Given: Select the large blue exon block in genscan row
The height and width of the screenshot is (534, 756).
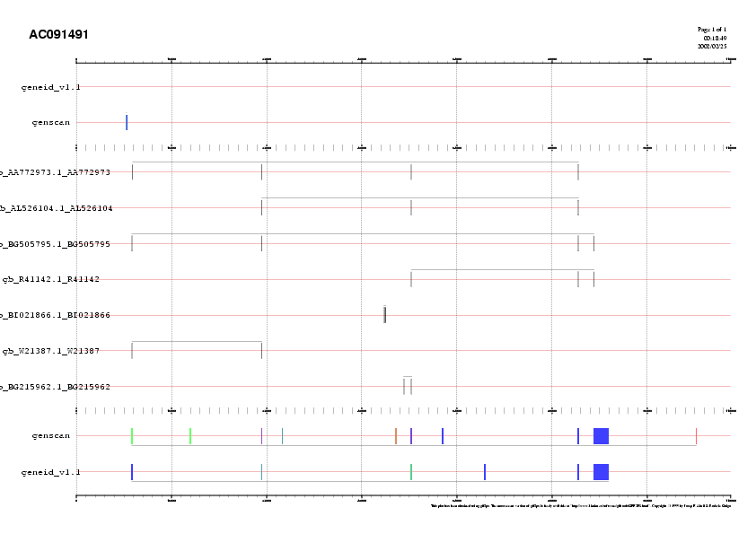Looking at the screenshot, I should (601, 436).
